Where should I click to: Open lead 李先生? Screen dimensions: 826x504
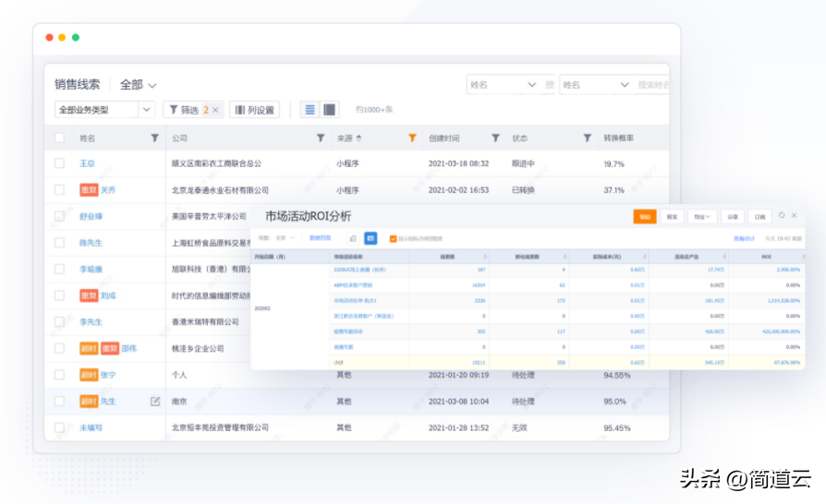[x=91, y=322]
